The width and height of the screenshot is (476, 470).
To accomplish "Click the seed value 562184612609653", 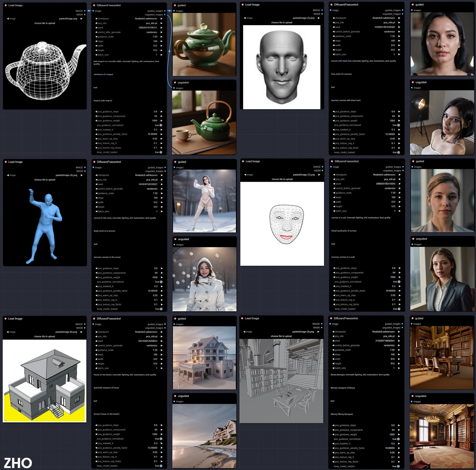I will (148, 341).
